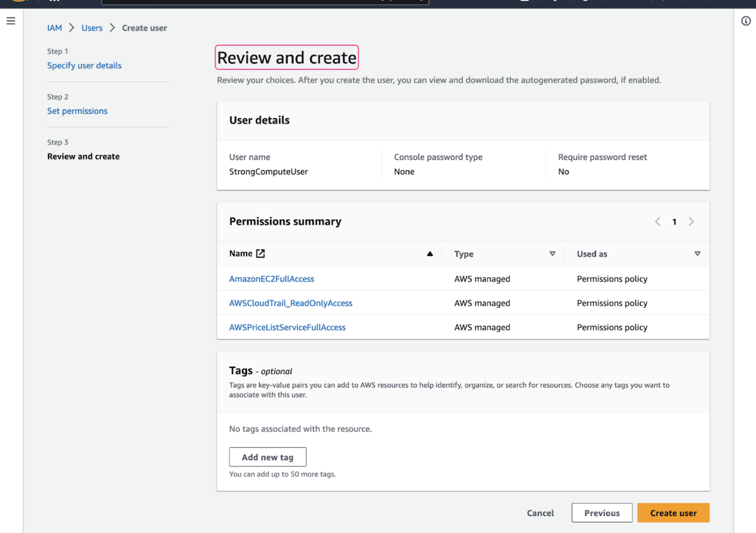Click the Add new tag button

click(x=268, y=457)
